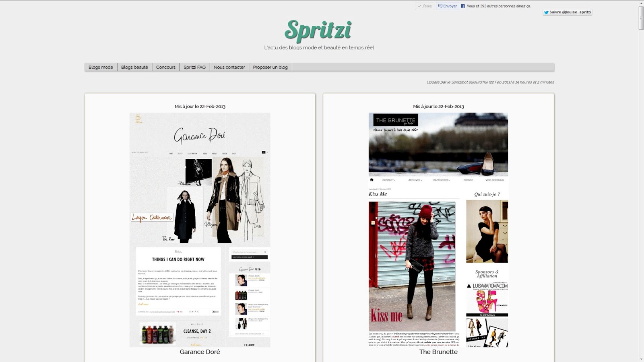This screenshot has width=644, height=362.
Task: Open the Concours menu item
Action: [165, 67]
